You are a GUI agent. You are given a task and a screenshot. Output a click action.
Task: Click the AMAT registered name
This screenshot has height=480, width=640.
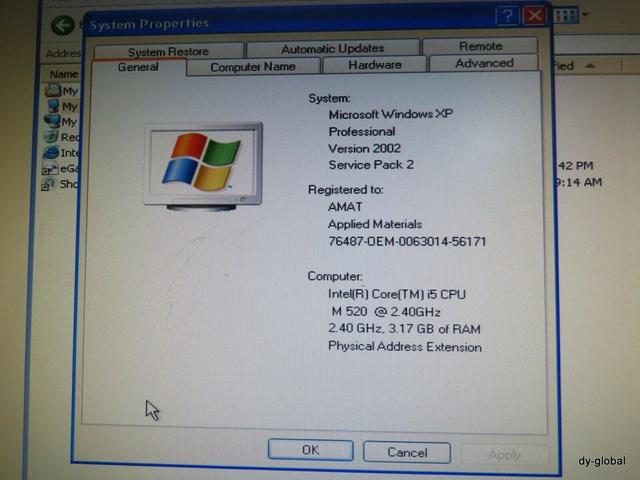[x=345, y=207]
